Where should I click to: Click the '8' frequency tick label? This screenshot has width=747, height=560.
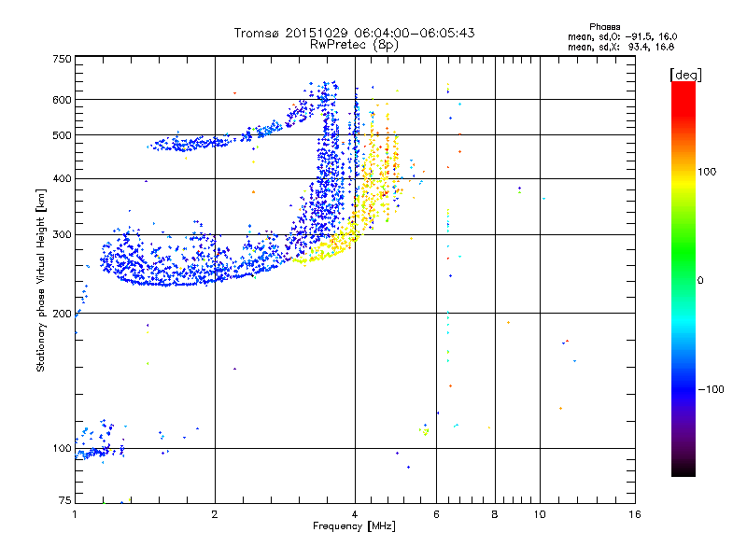coord(495,514)
